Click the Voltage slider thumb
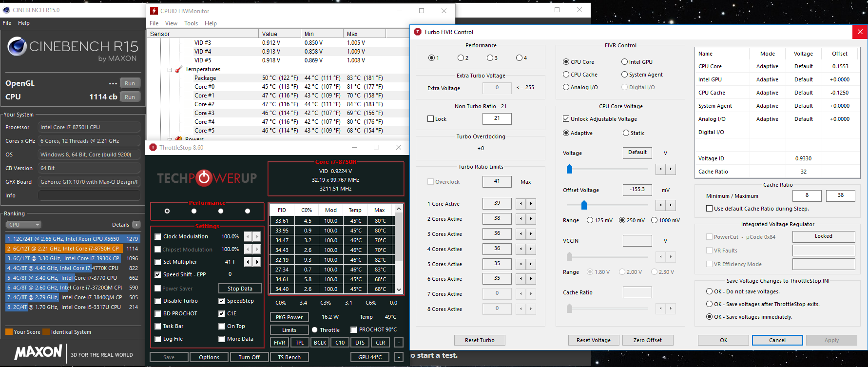 click(569, 169)
